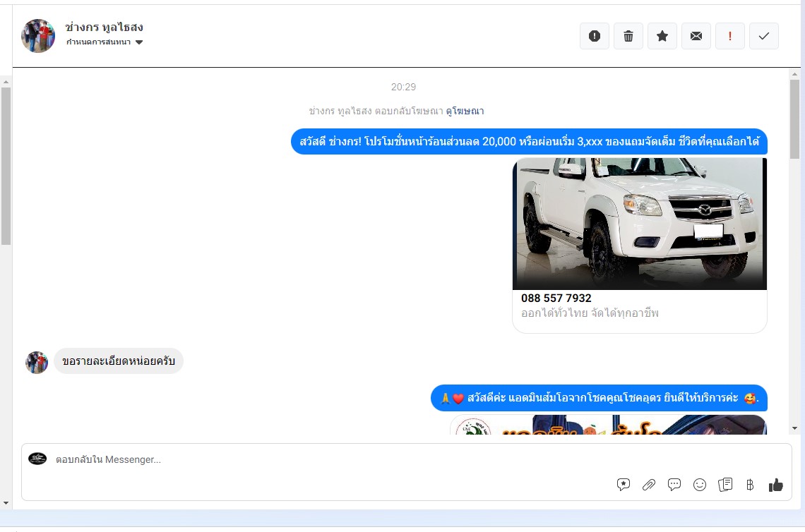Image resolution: width=805 pixels, height=532 pixels.
Task: Click the chat scrollbar down arrow
Action: point(795,428)
